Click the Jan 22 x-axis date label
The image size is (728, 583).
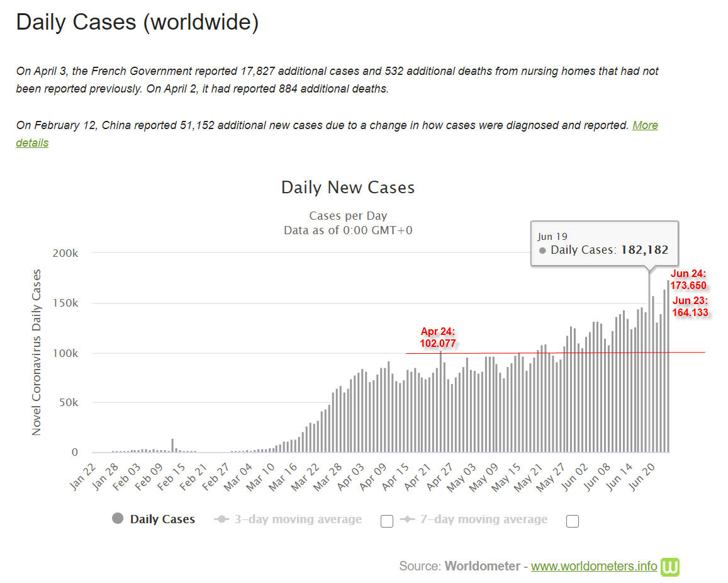pos(82,477)
